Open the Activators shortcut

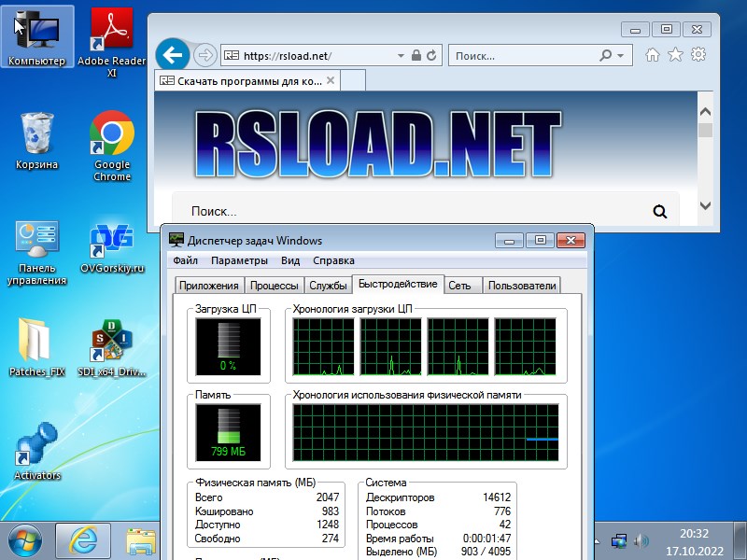tap(37, 452)
